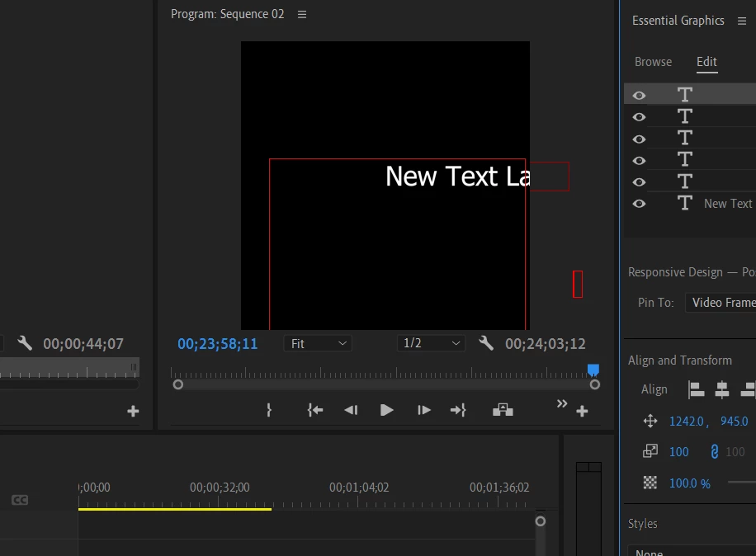Viewport: 756px width, 556px height.
Task: Click the left zoom scroll handle of Program Monitor
Action: point(178,384)
